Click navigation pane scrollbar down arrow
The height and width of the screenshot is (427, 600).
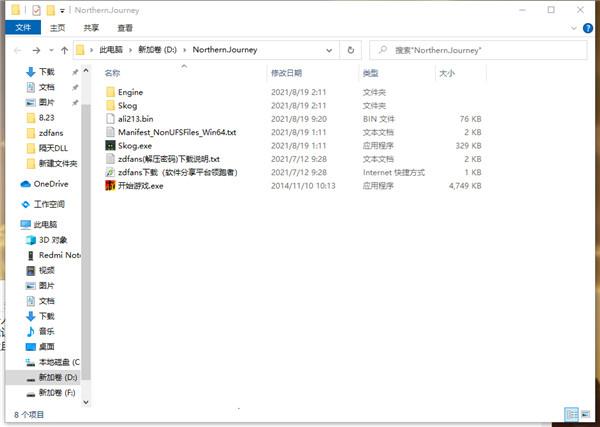pos(86,402)
